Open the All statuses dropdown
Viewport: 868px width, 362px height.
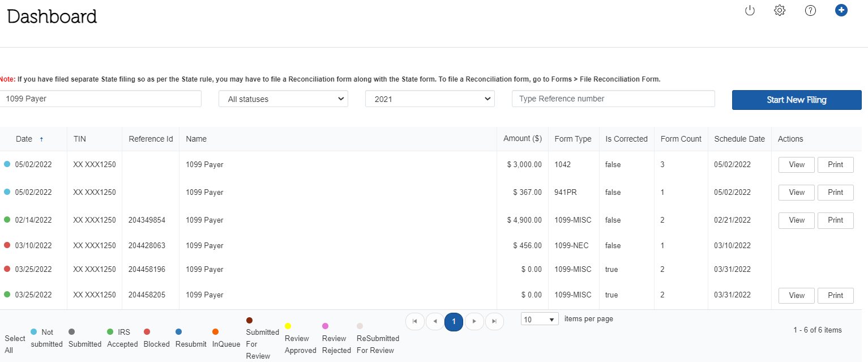click(283, 99)
